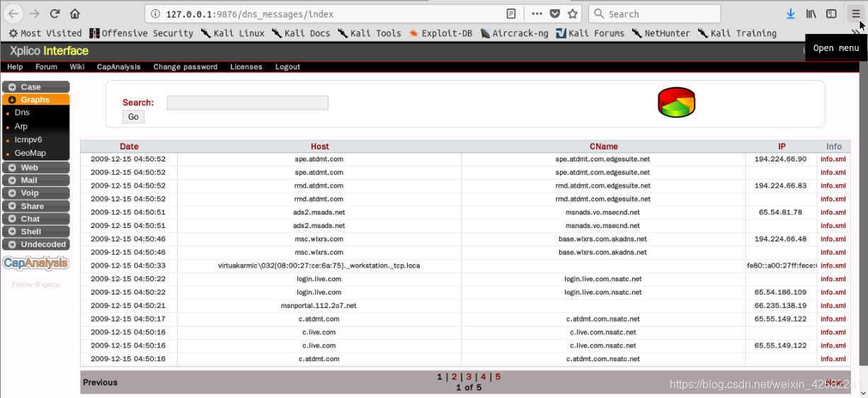Open the Aircrack-ng bookmark

(514, 33)
